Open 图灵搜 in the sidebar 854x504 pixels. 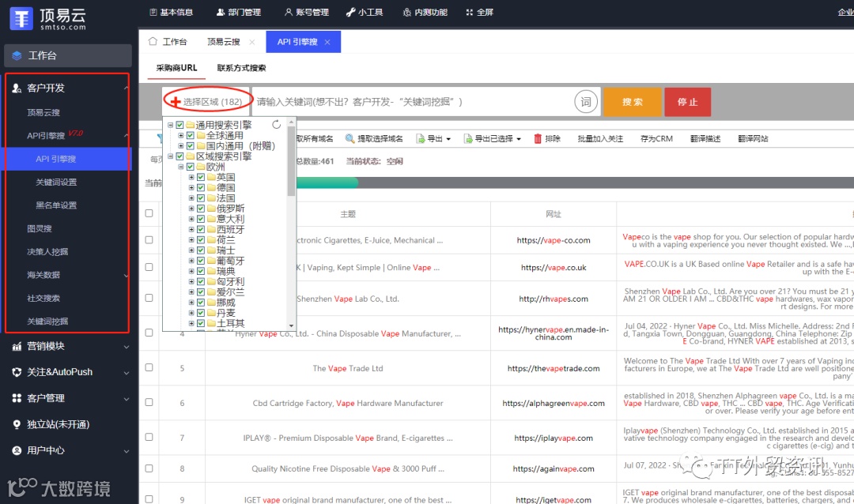click(40, 228)
